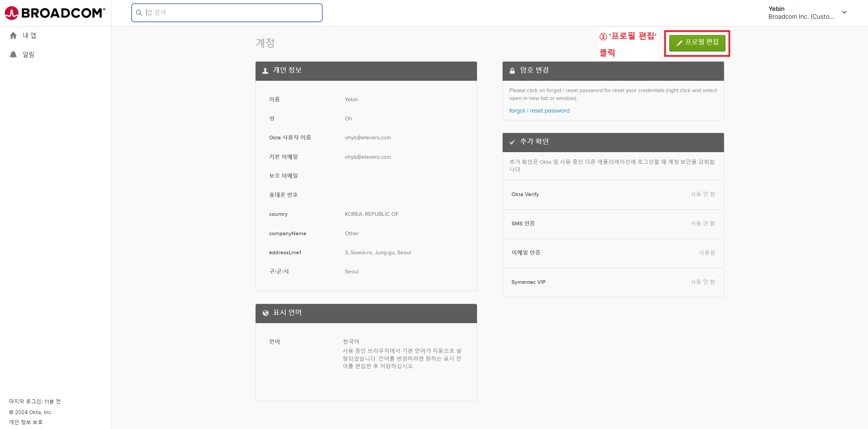The height and width of the screenshot is (429, 868).
Task: Click the checkmark icon in 추가 확인 header
Action: (x=512, y=142)
